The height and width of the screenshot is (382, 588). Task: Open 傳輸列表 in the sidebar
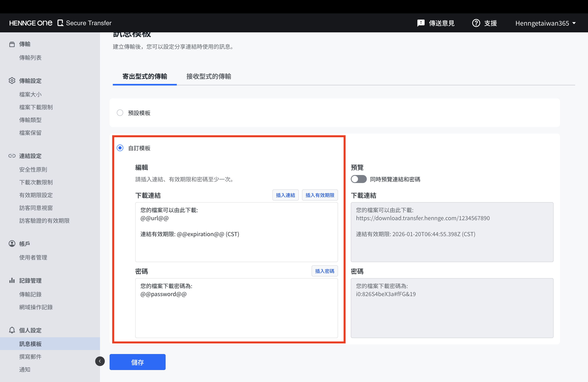tap(30, 58)
